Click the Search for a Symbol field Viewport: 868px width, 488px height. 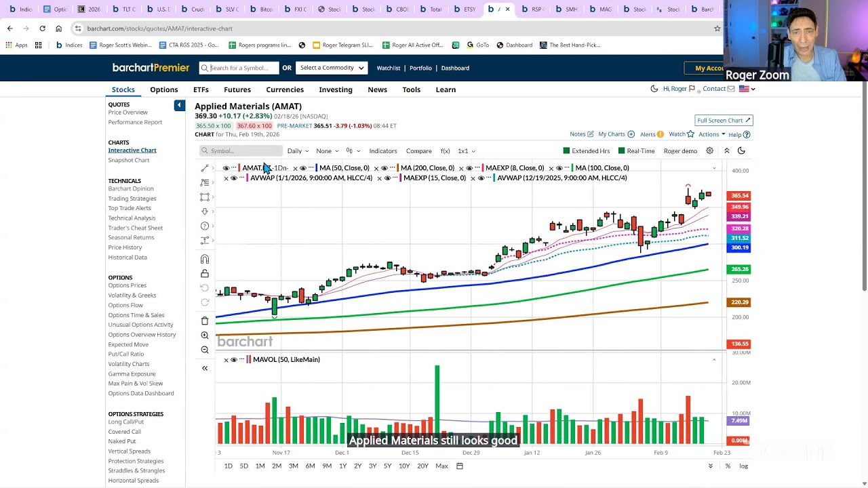(x=239, y=68)
